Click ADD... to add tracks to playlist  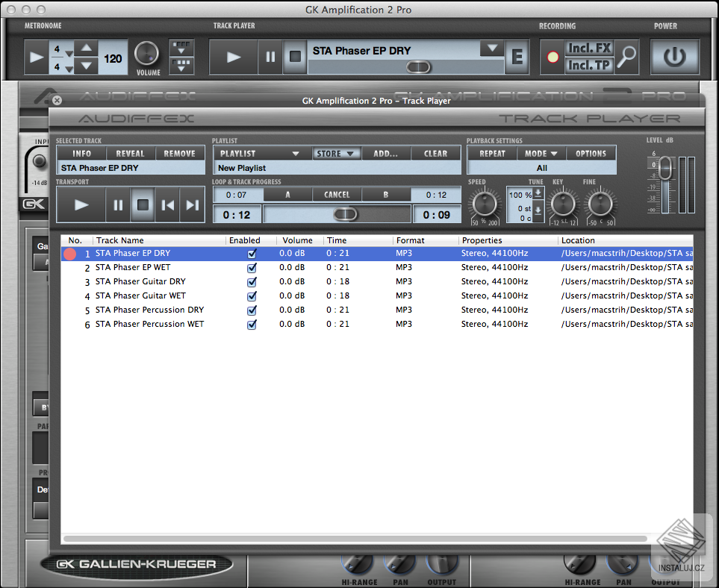(386, 154)
